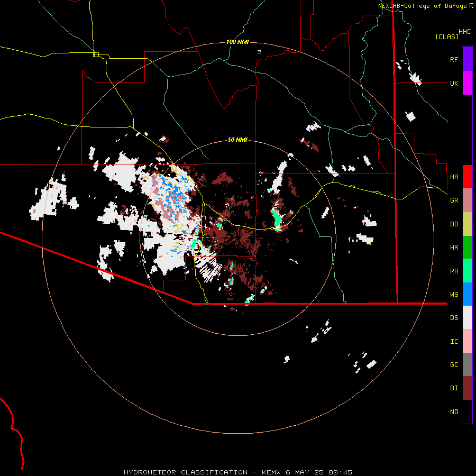476x476 pixels.
Task: Click the HHC product label
Action: [x=464, y=32]
